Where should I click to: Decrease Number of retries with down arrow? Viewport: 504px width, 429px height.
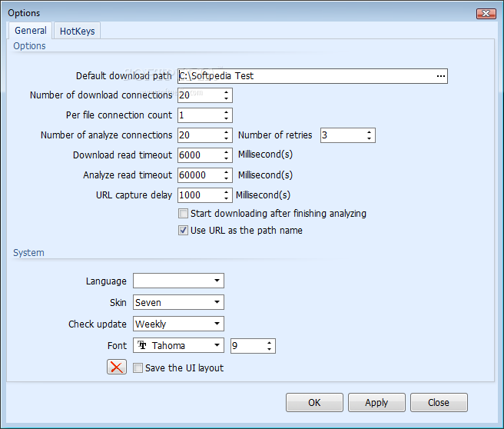pos(369,138)
